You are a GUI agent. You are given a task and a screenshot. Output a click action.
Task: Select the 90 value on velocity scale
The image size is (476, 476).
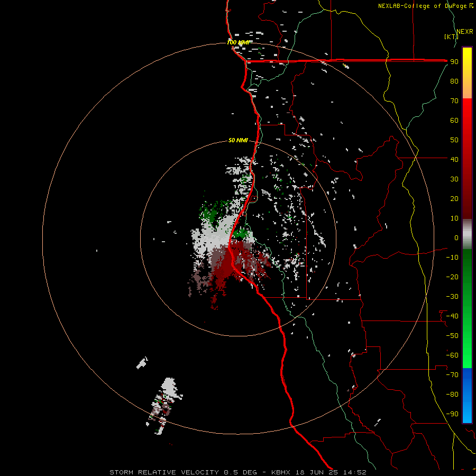tap(454, 62)
